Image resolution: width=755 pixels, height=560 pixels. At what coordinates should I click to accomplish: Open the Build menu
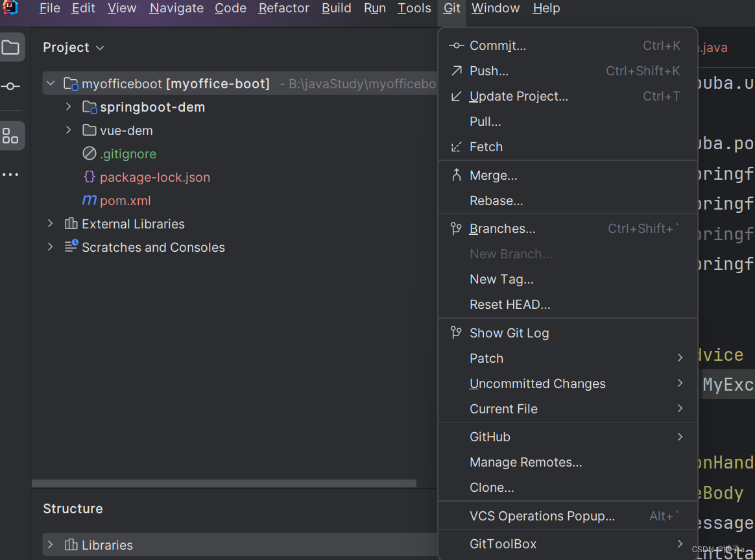[336, 8]
